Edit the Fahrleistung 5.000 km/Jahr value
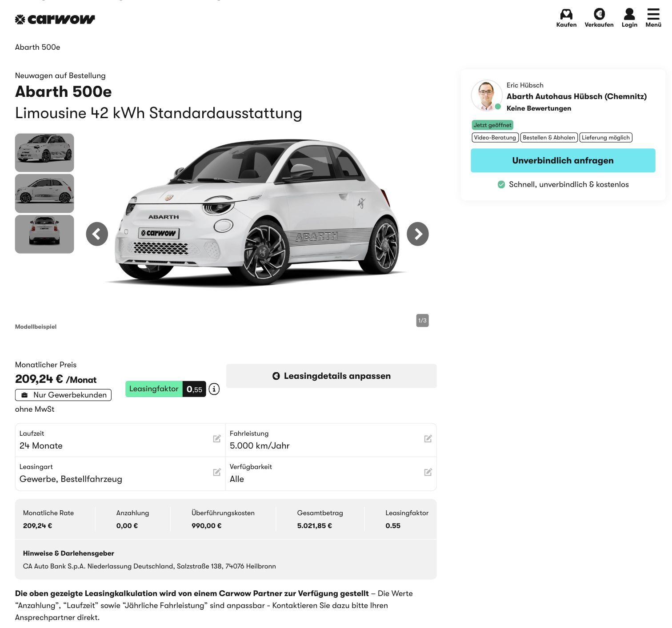Viewport: 672px width, 628px height. coord(428,439)
